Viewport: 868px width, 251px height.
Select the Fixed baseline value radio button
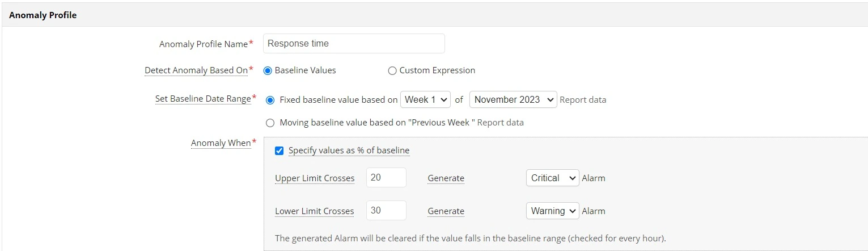coord(270,100)
